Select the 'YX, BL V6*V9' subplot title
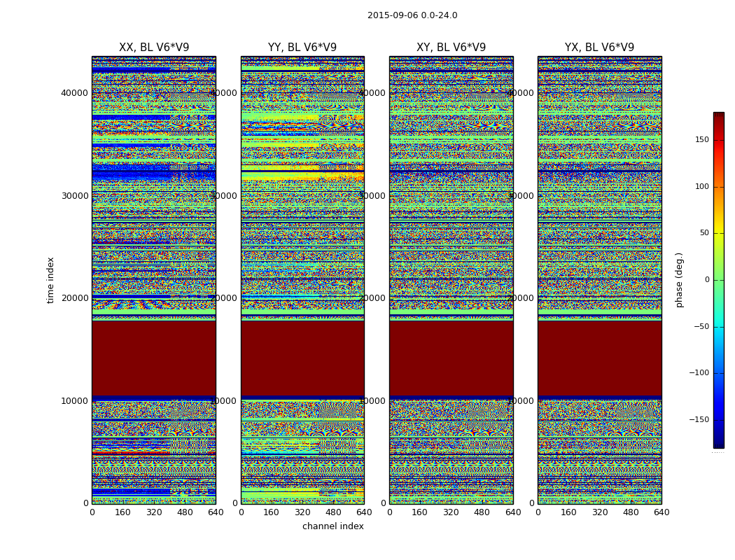The height and width of the screenshot is (560, 735). [599, 48]
